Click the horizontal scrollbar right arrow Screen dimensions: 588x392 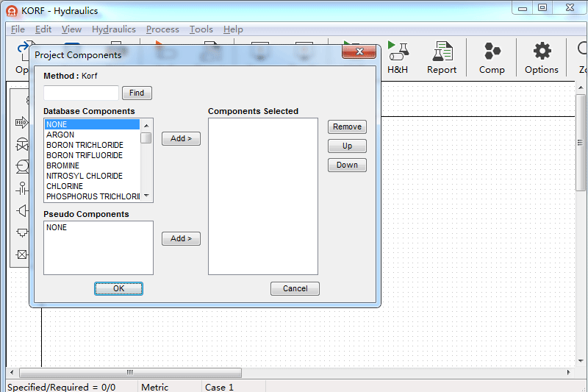[568, 372]
